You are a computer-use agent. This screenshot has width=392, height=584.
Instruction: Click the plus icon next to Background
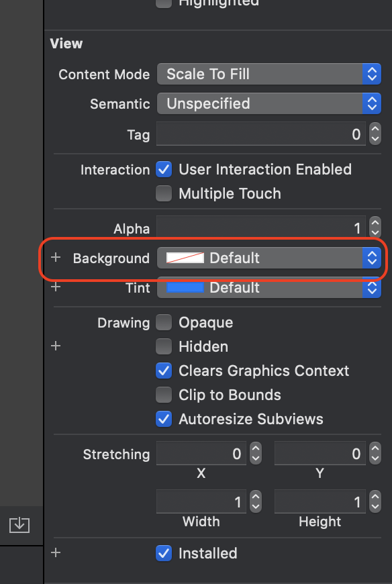[x=56, y=257]
